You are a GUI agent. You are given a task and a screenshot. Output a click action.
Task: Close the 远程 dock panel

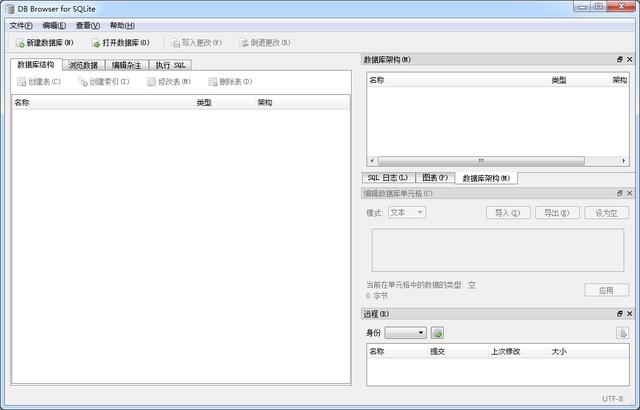point(629,314)
